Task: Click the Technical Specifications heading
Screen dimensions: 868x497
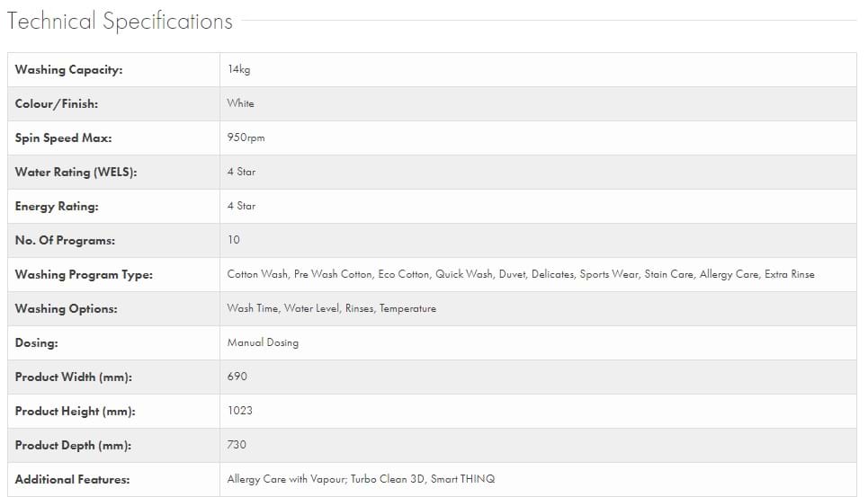Action: click(x=120, y=22)
